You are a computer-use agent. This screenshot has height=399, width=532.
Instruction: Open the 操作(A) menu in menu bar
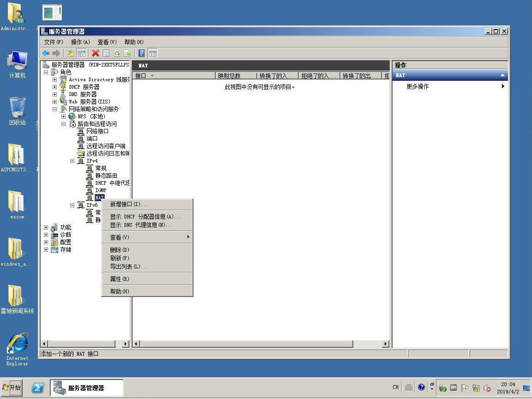[x=80, y=42]
